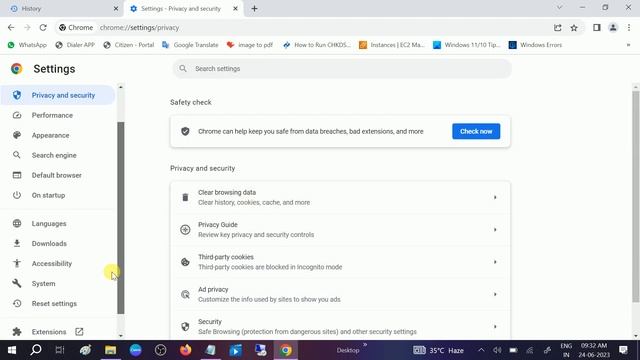Screen dimensions: 640x360
Task: Expand the Security row arrow
Action: 495,327
